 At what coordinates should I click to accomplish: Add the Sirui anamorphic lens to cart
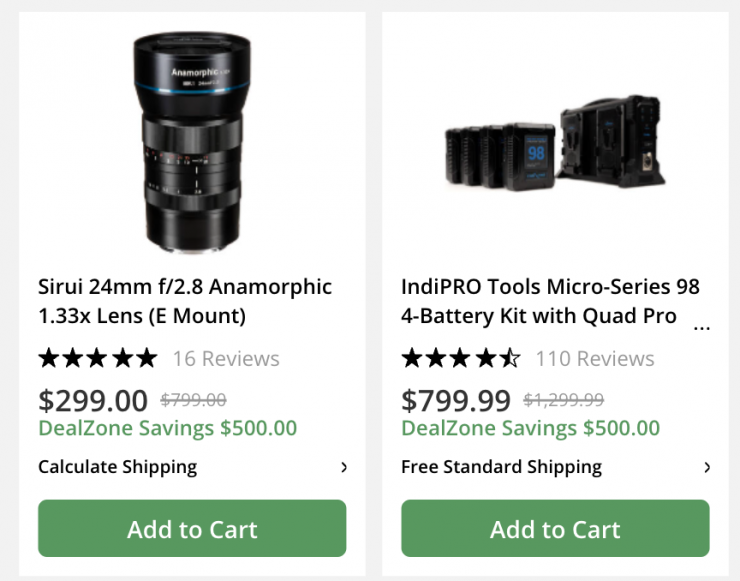[192, 529]
